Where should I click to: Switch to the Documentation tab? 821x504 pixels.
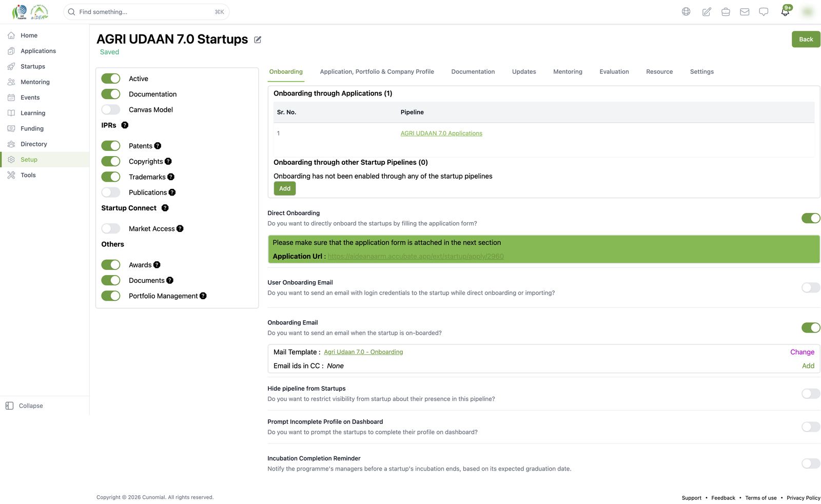click(x=473, y=72)
